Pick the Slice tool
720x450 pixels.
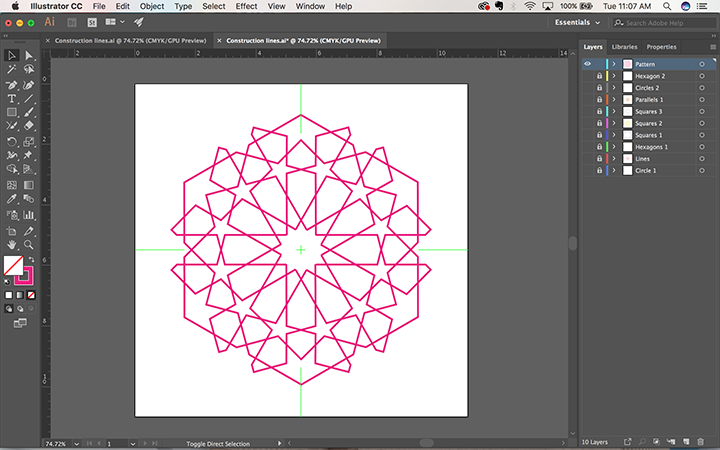point(28,231)
